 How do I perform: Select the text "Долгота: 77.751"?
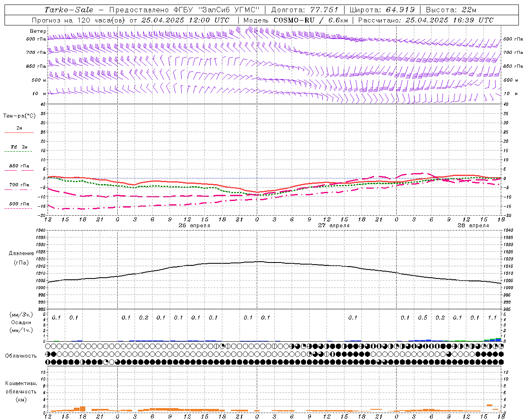[305, 10]
